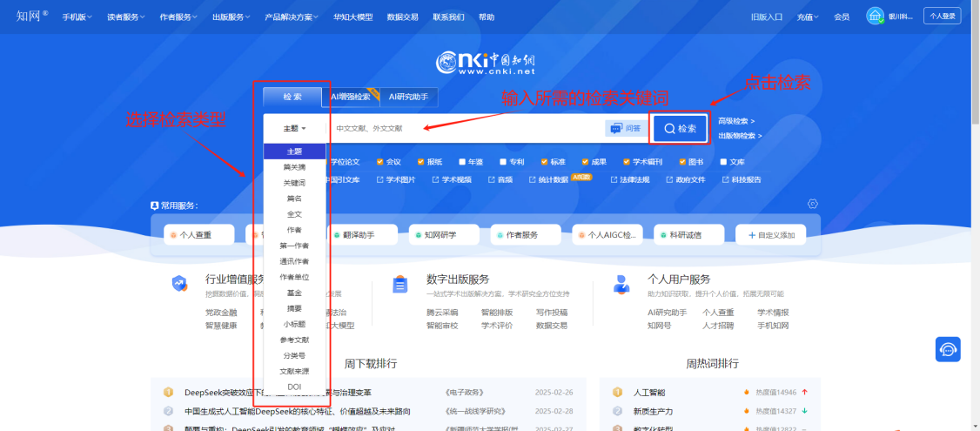The height and width of the screenshot is (431, 980).
Task: Click the search keyword input field
Action: pyautogui.click(x=466, y=128)
